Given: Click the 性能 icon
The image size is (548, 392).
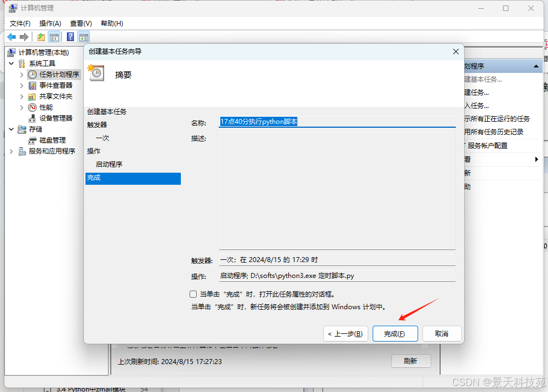Looking at the screenshot, I should (32, 107).
